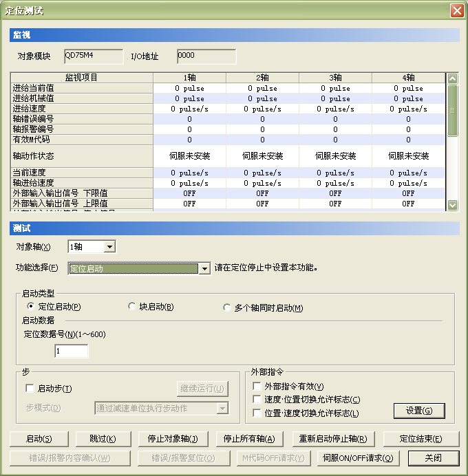Open the 对象轴 axis dropdown

[109, 247]
